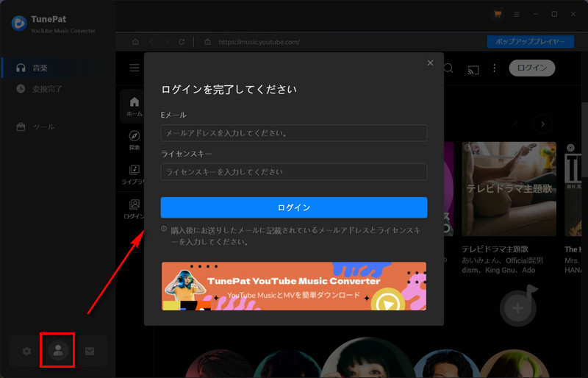Click the blue ログイン button in dialog
The image size is (588, 378).
tap(293, 207)
